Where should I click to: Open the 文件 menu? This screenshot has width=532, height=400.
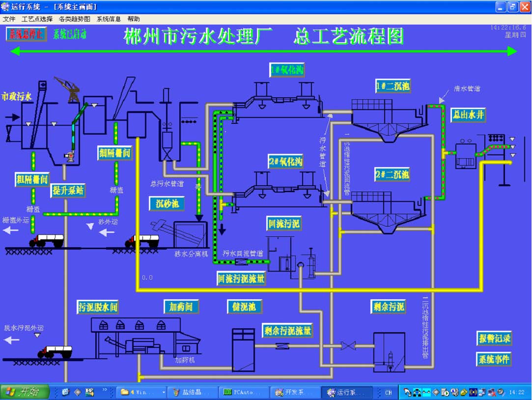[9, 19]
